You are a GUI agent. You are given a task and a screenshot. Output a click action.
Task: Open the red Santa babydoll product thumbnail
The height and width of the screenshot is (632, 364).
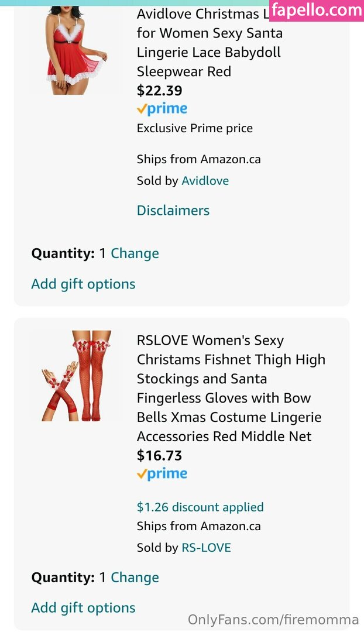click(74, 50)
